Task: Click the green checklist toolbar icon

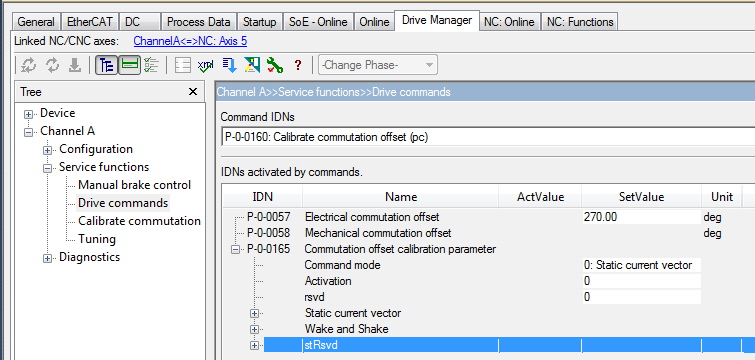Action: tap(151, 65)
